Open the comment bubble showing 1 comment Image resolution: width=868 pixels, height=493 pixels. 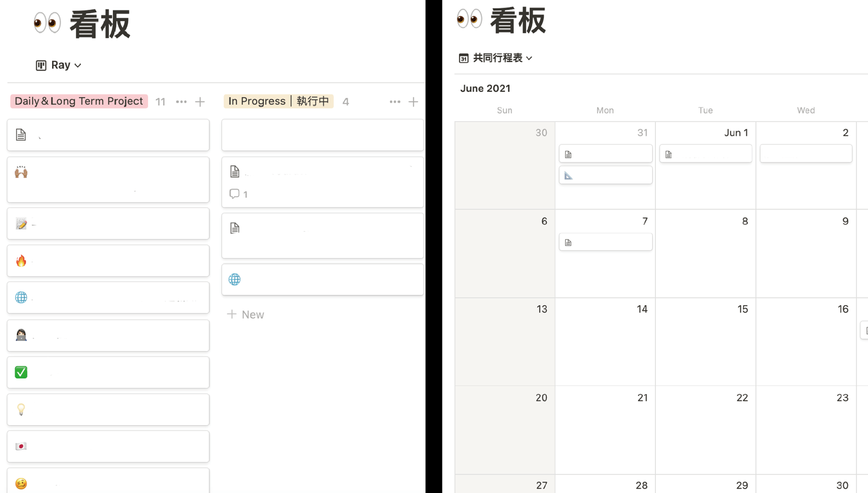pos(239,194)
